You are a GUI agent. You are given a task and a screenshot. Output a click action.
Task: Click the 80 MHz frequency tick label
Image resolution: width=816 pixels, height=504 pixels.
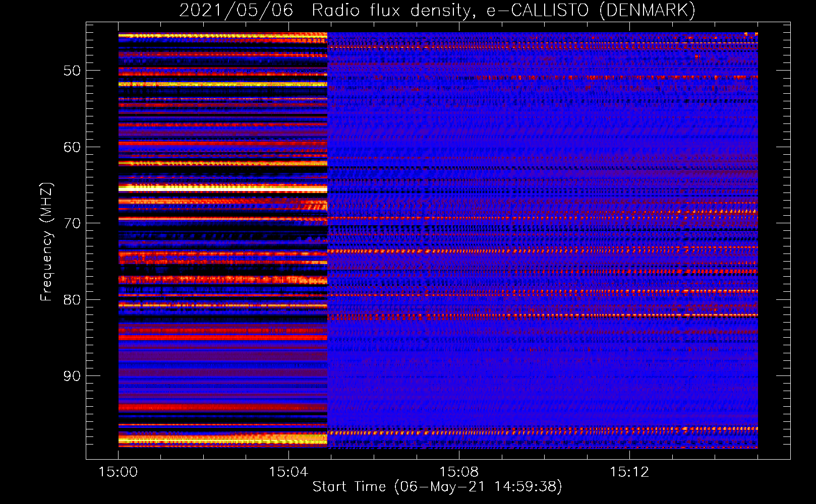pyautogui.click(x=72, y=300)
